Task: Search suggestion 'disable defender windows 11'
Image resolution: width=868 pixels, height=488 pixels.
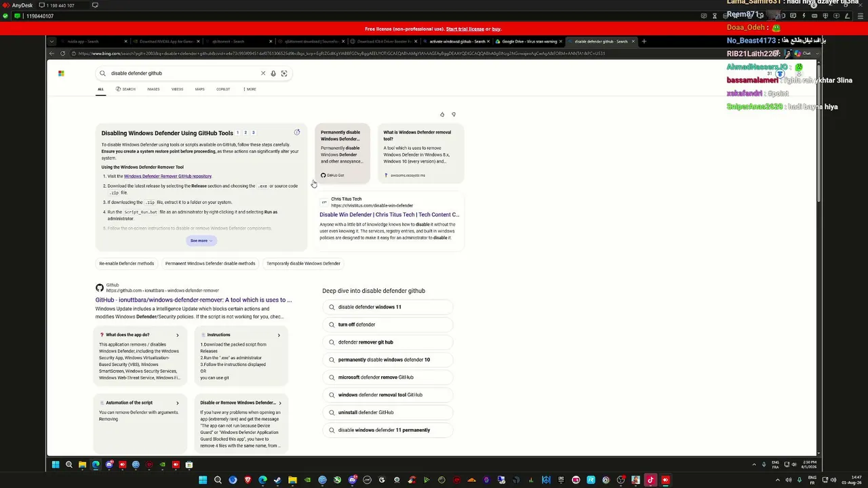Action: pyautogui.click(x=387, y=307)
